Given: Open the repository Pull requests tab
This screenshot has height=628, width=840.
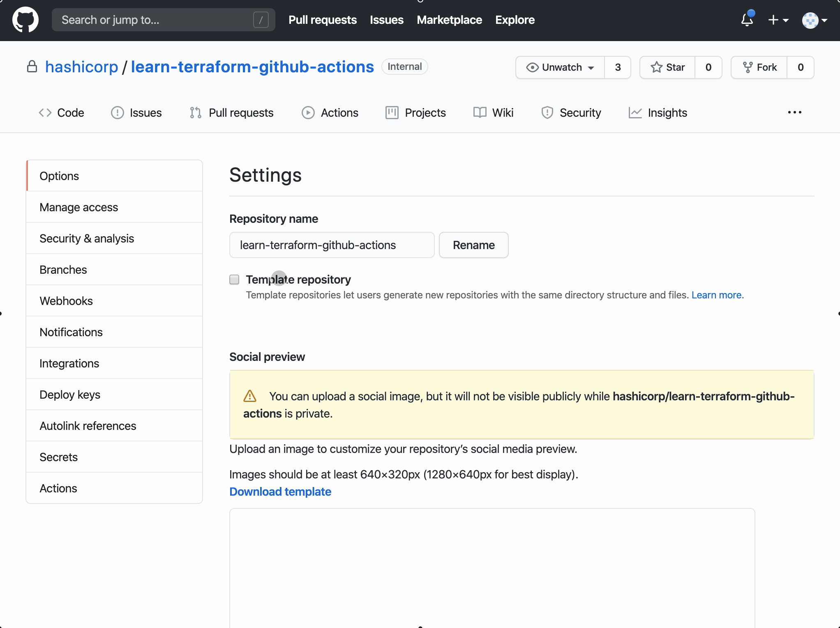Looking at the screenshot, I should [x=231, y=113].
